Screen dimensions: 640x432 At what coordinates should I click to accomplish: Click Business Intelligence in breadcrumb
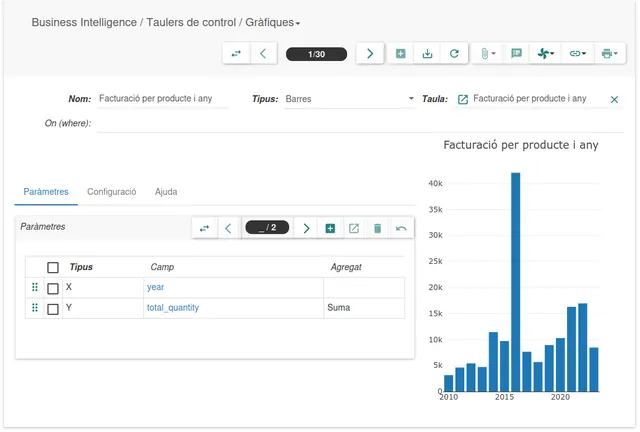click(x=84, y=22)
